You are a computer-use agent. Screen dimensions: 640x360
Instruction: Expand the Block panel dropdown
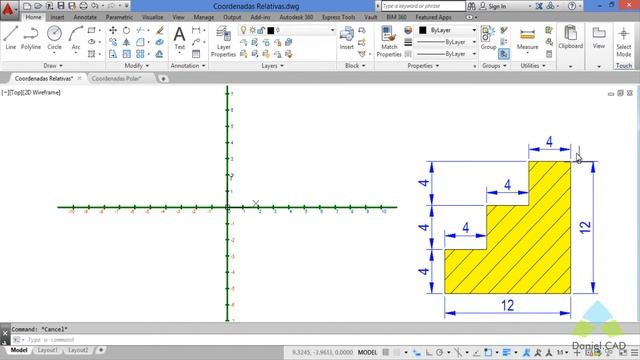point(355,66)
